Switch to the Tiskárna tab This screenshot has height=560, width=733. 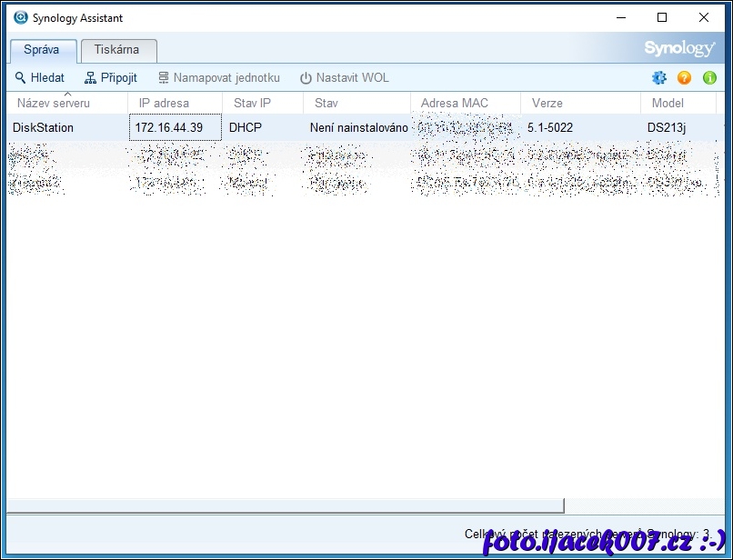tap(117, 50)
